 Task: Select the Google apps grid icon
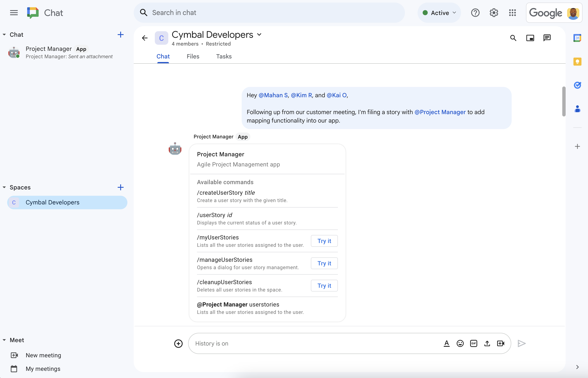click(x=512, y=13)
